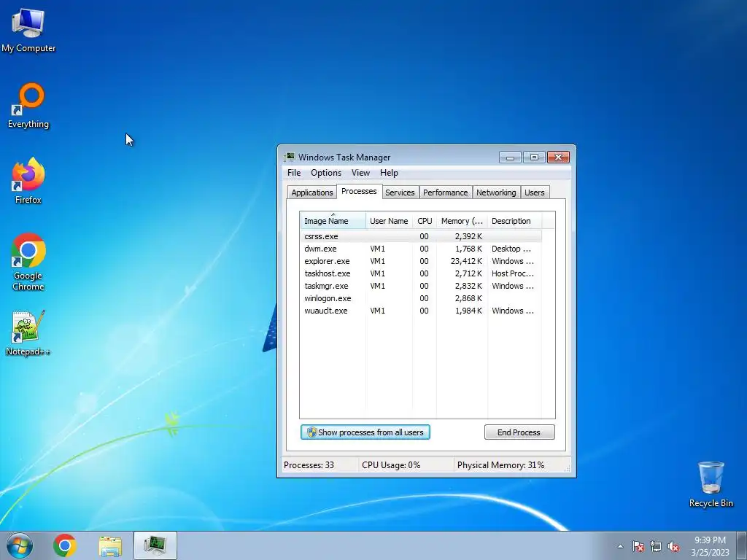Click the muted volume tray icon
This screenshot has height=560, width=747.
click(673, 546)
